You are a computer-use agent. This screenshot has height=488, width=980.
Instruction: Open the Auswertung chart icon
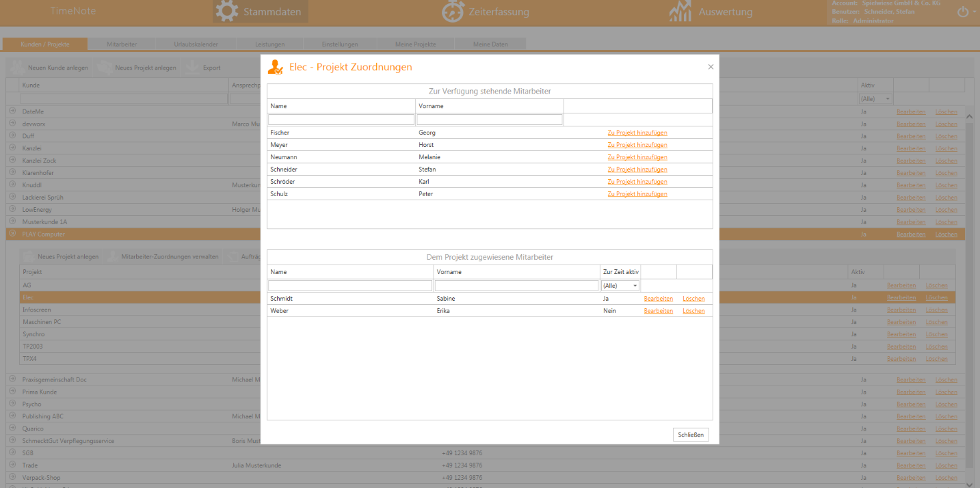[681, 12]
